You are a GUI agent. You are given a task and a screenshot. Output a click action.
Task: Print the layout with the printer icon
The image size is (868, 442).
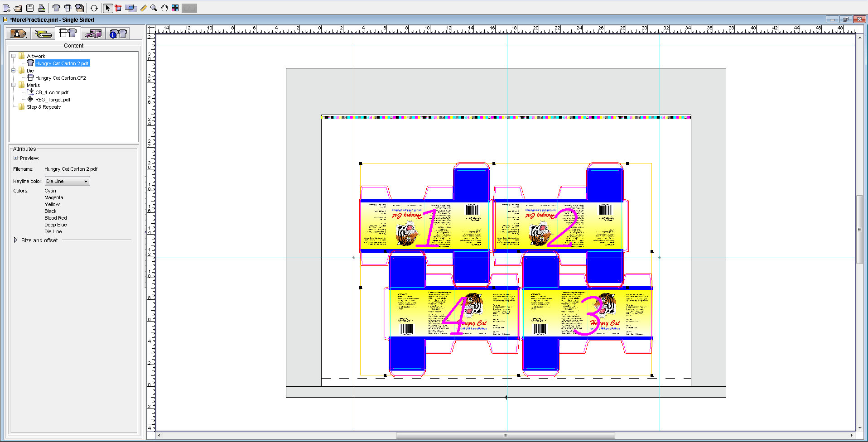(x=42, y=8)
